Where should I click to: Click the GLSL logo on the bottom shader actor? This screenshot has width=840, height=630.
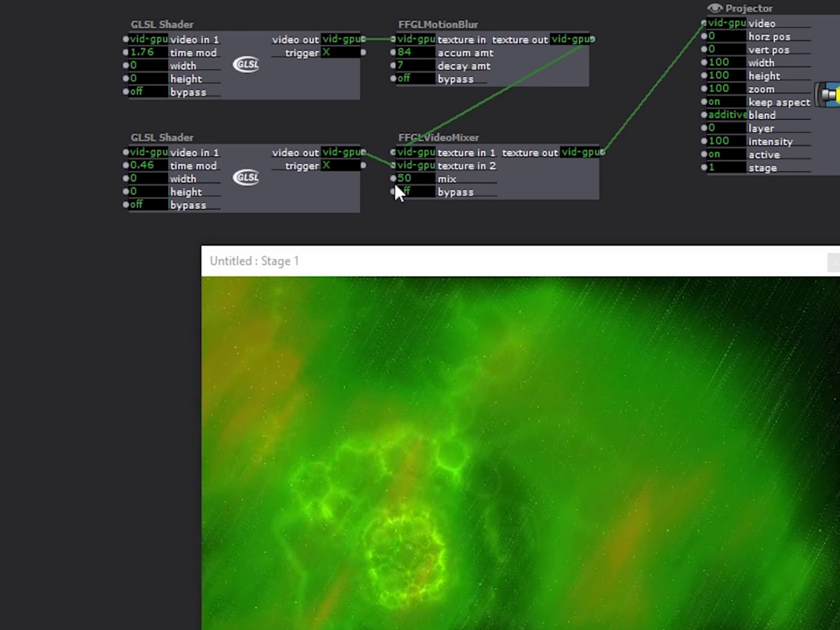[246, 178]
